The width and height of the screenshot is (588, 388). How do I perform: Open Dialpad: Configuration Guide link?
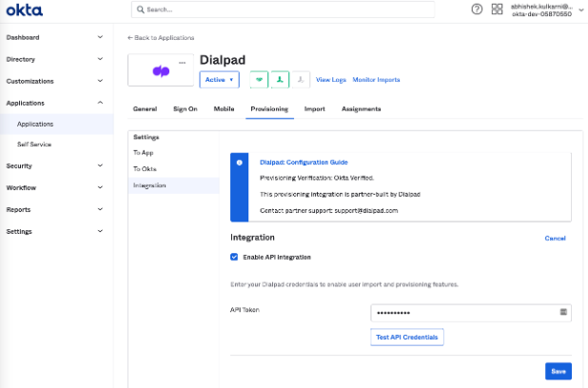click(304, 163)
